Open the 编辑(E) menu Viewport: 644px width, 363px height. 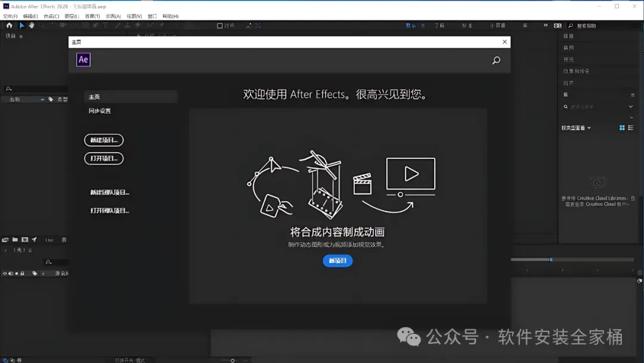[x=30, y=16]
